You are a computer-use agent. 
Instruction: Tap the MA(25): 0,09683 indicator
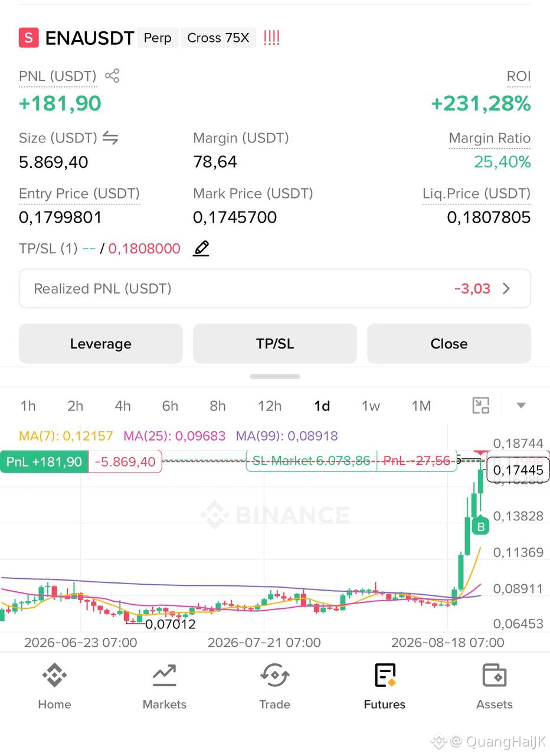(x=175, y=436)
